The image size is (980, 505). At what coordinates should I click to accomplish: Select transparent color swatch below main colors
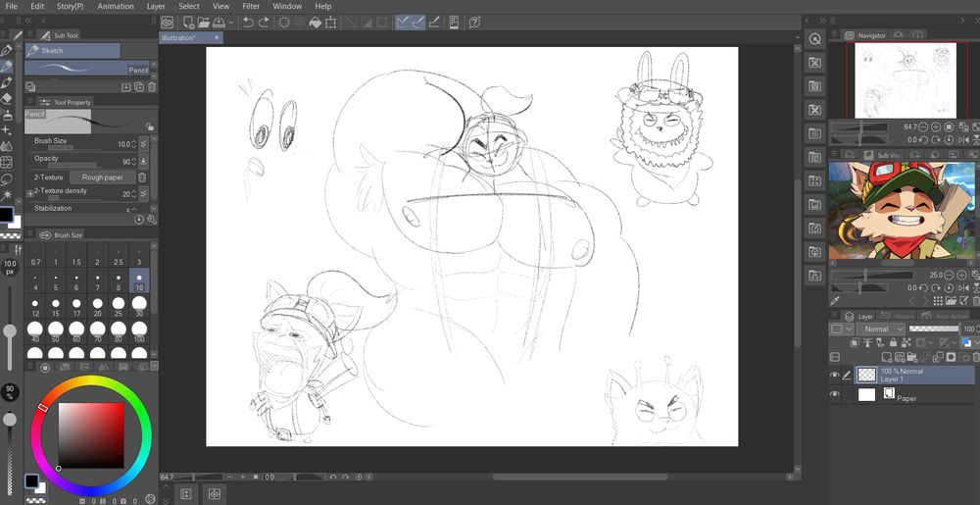coord(10,236)
